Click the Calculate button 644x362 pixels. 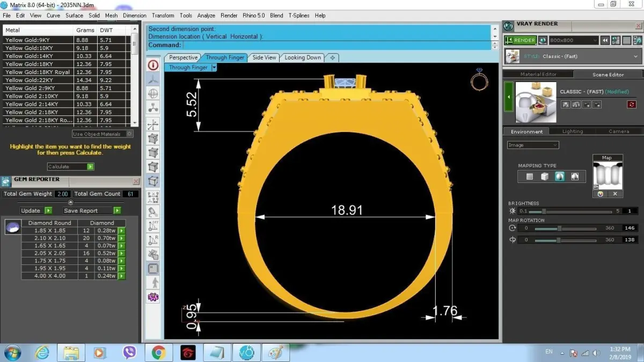coord(70,167)
